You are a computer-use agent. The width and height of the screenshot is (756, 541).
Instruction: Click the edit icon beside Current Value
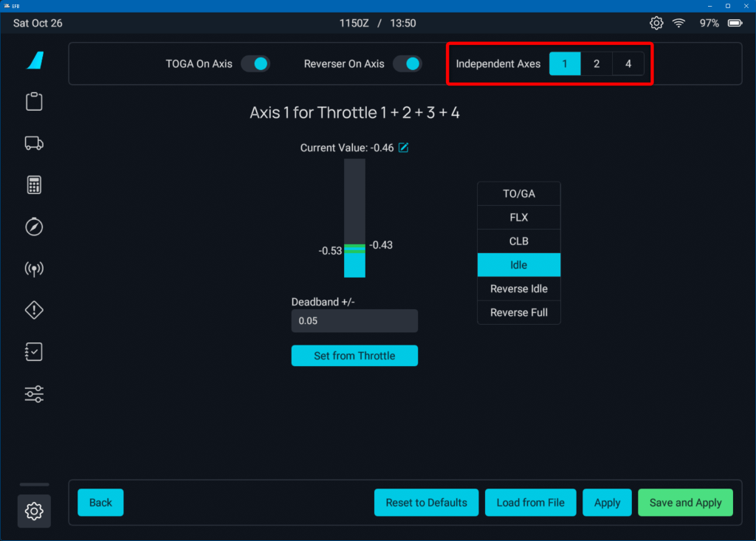(404, 148)
